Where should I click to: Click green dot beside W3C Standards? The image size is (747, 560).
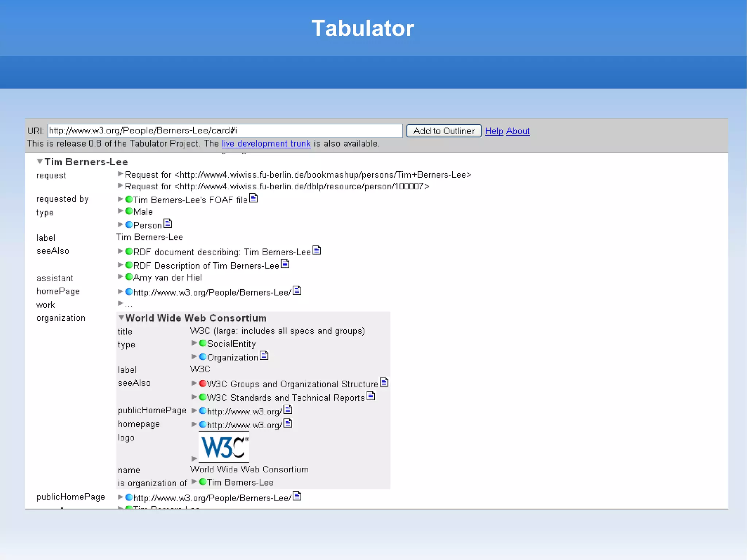203,397
